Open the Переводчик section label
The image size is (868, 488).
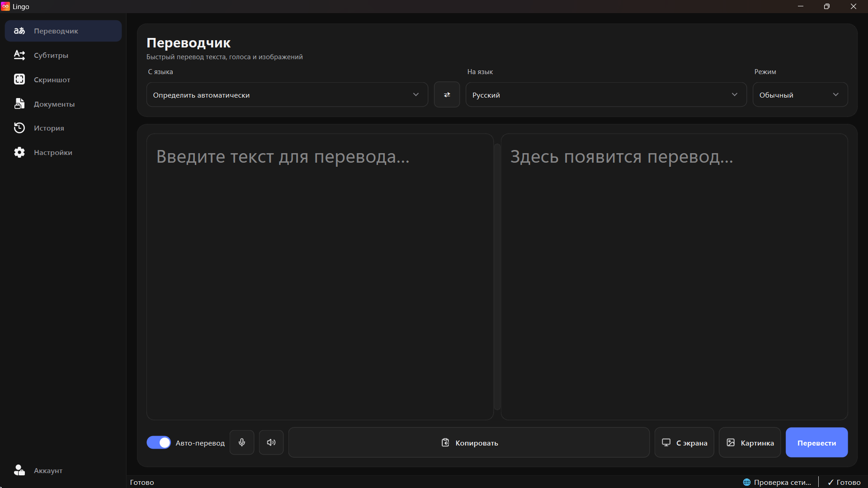56,31
